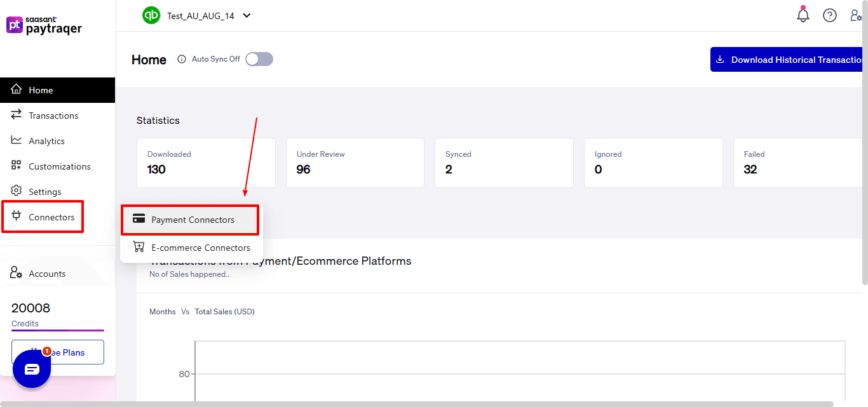Click the Saasant PayTraqer logo
Screen dimensions: 868x407
pyautogui.click(x=44, y=25)
